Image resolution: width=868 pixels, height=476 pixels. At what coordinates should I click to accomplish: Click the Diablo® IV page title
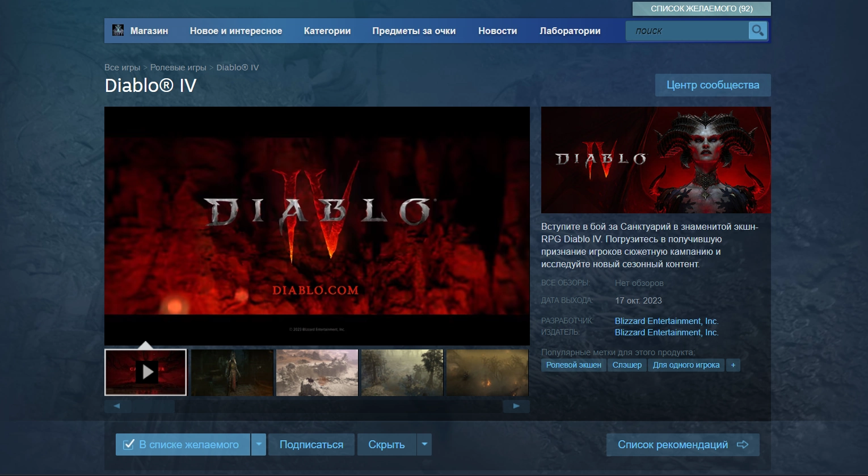coord(151,86)
